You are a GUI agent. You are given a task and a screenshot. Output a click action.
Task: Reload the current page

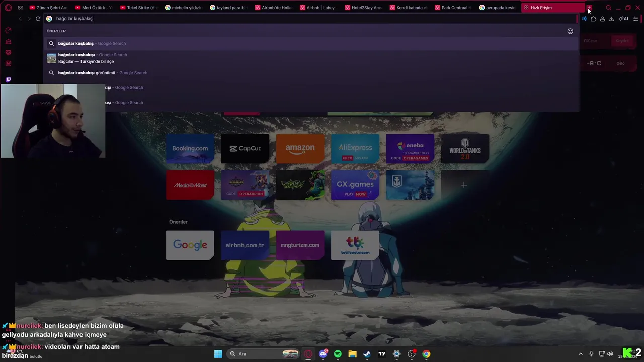[38, 19]
